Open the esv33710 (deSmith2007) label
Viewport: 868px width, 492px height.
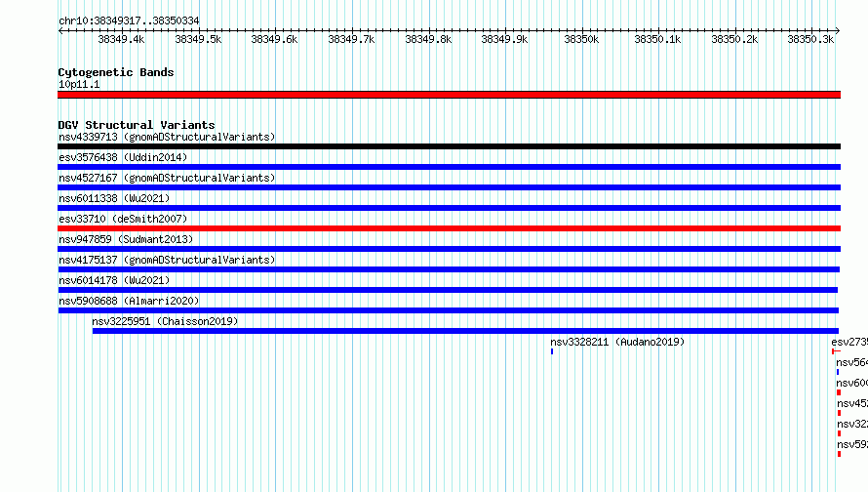coord(123,219)
